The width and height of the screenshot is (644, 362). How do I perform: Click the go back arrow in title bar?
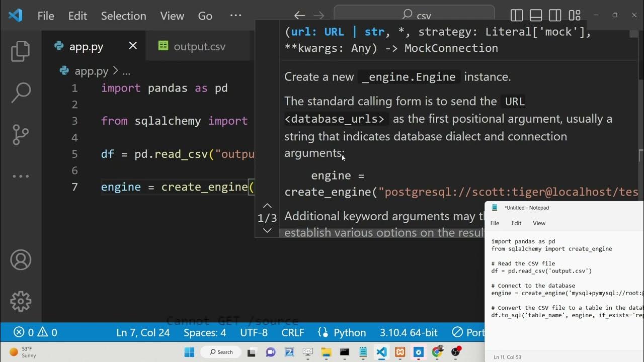[299, 16]
